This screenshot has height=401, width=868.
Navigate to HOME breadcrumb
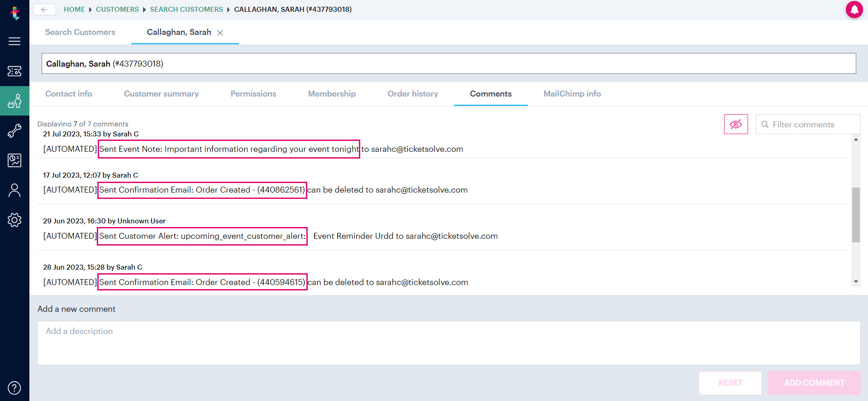74,9
